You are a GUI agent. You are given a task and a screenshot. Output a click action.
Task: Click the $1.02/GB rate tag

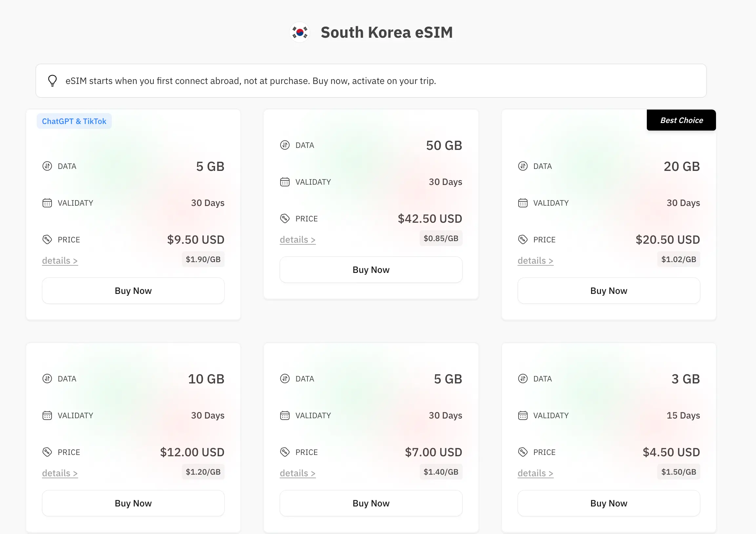coord(679,259)
